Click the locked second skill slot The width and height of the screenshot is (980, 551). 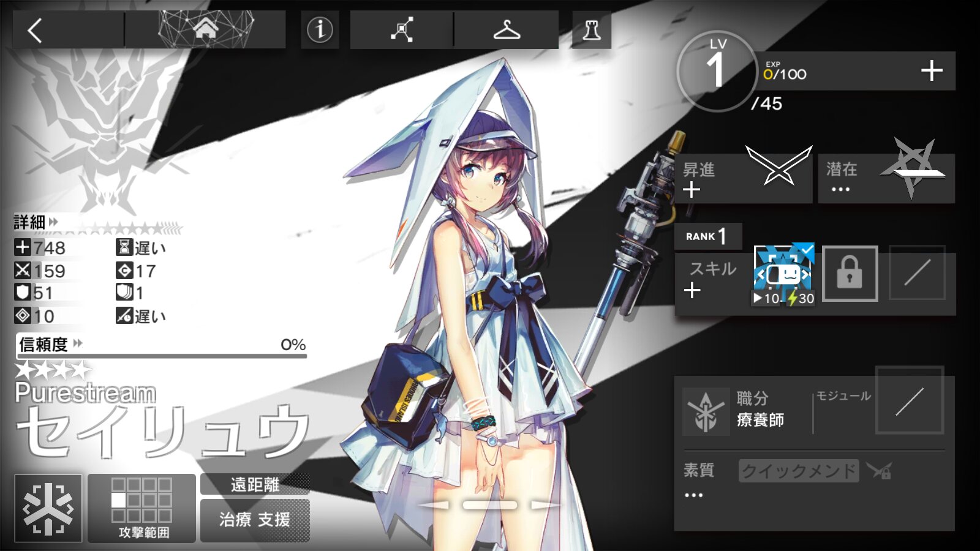click(850, 274)
